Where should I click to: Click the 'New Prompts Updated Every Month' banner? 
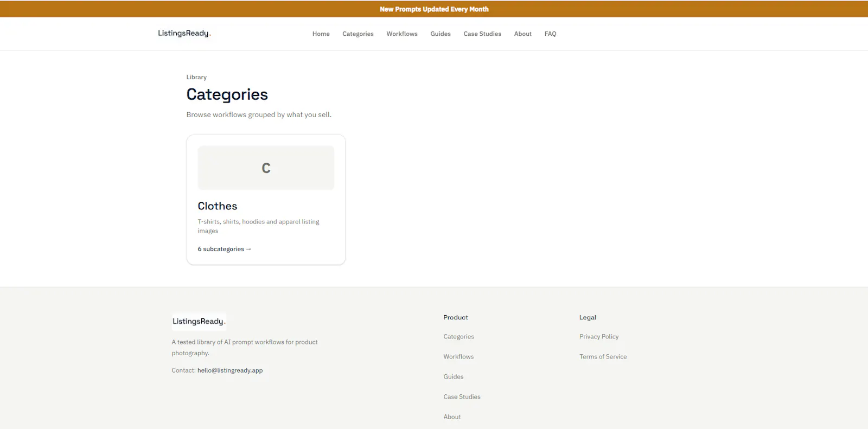pos(434,9)
